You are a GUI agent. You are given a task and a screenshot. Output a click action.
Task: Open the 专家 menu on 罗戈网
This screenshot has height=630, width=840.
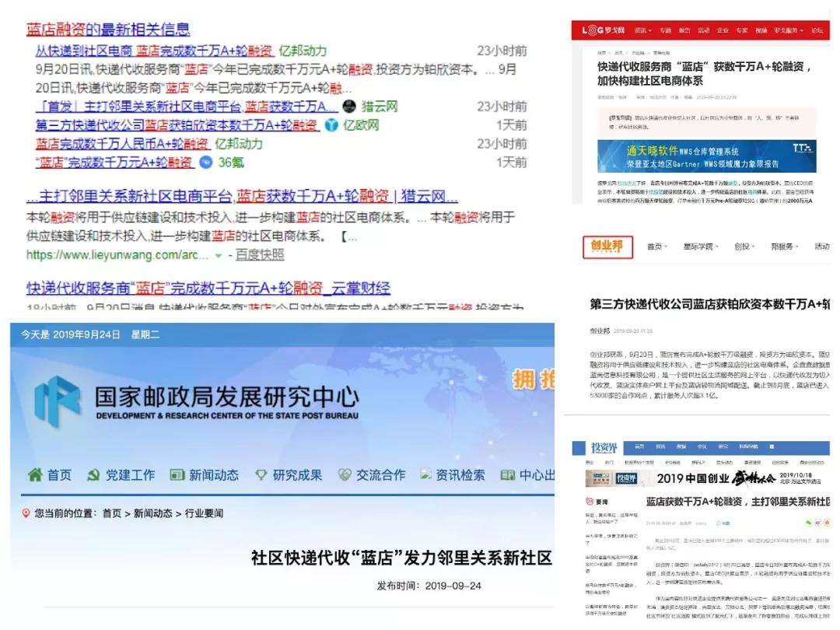click(x=741, y=30)
